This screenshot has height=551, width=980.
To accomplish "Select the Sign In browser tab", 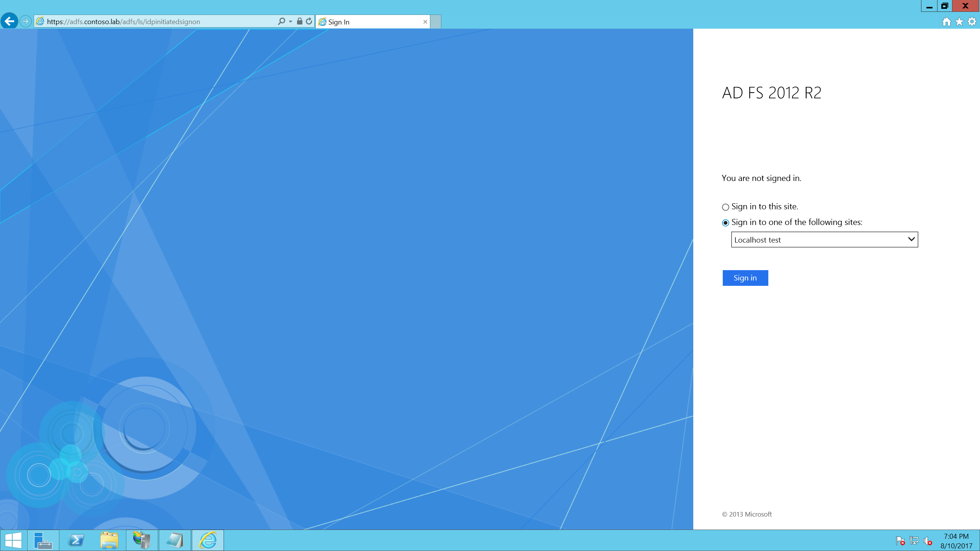I will 373,22.
